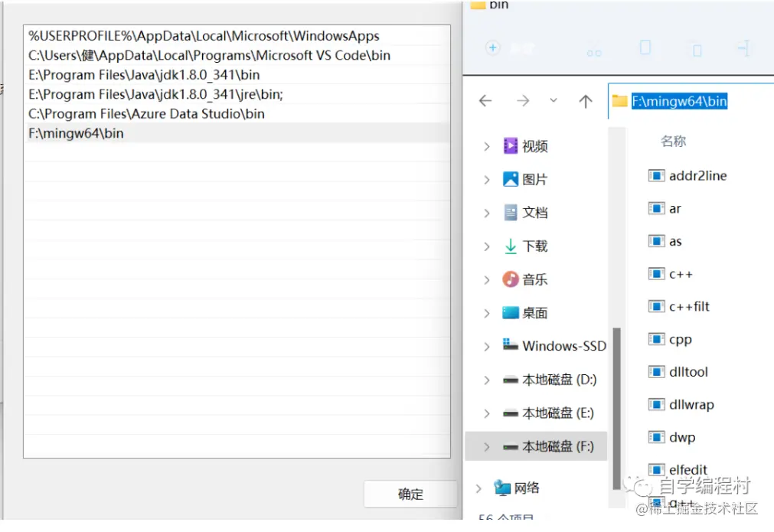Click the 名称 column header
This screenshot has height=532, width=774.
(673, 141)
